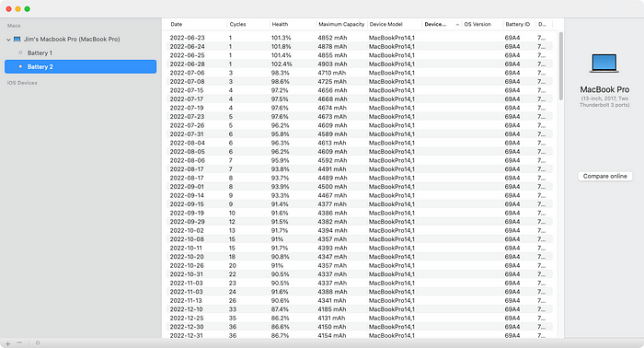The width and height of the screenshot is (644, 348).
Task: Click the capacity cell 4878 mAh
Action: (x=332, y=46)
